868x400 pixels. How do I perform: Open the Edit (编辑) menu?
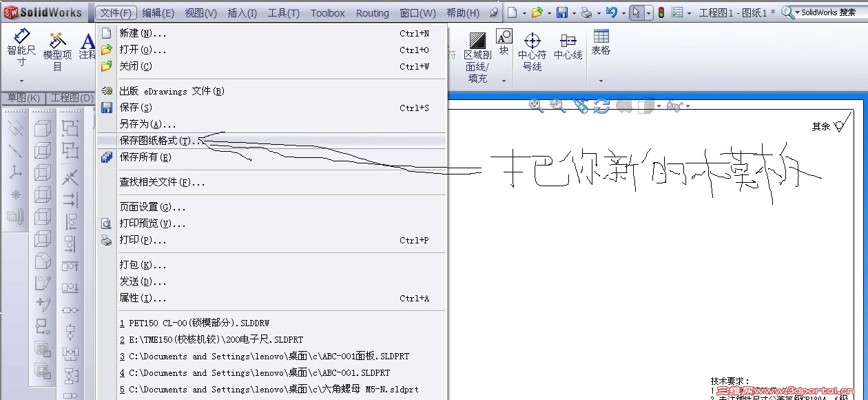[x=158, y=13]
